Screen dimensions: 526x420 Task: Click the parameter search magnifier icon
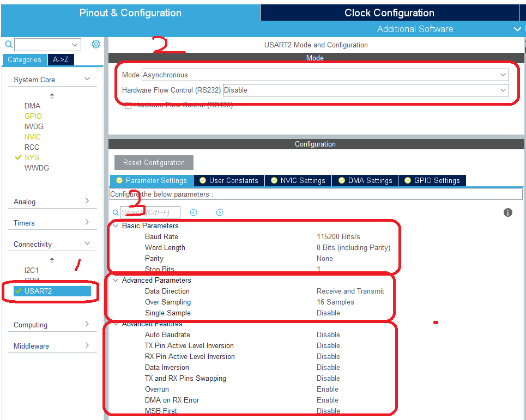pos(115,212)
